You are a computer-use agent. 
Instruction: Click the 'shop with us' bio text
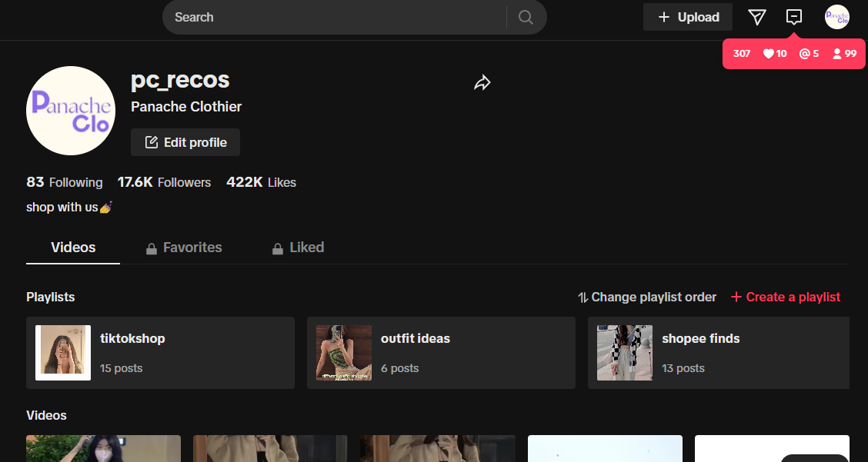69,208
